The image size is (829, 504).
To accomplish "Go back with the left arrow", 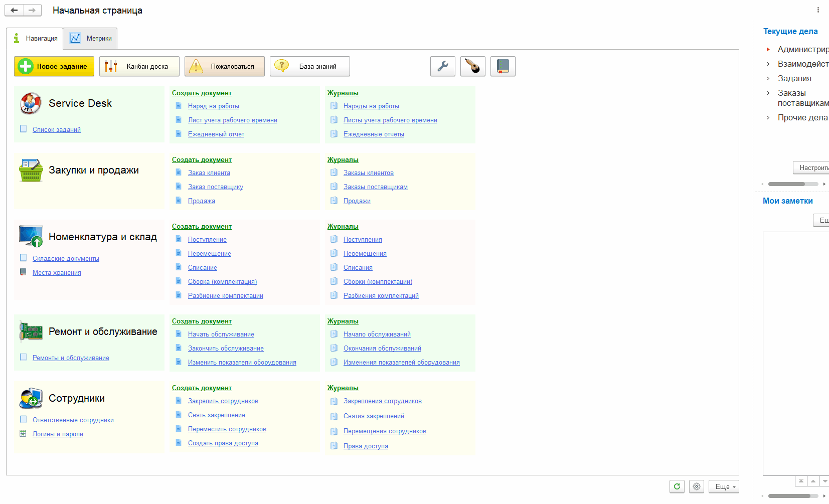I will [x=14, y=11].
